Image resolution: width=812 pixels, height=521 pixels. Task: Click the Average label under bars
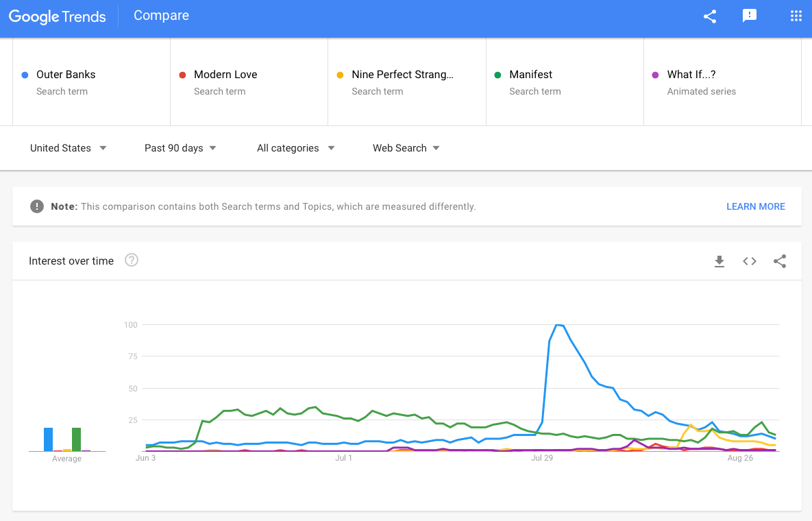(66, 459)
